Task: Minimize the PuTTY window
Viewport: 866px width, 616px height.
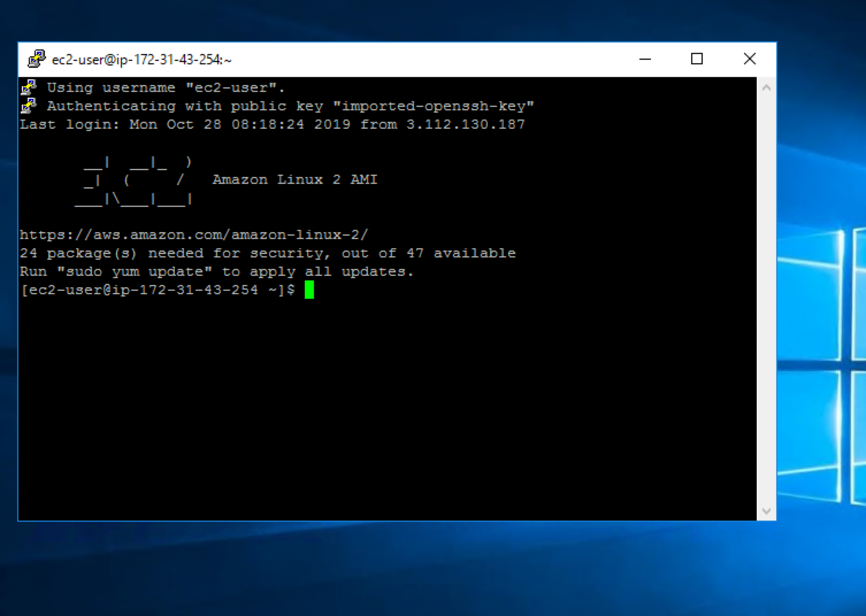Action: point(645,59)
